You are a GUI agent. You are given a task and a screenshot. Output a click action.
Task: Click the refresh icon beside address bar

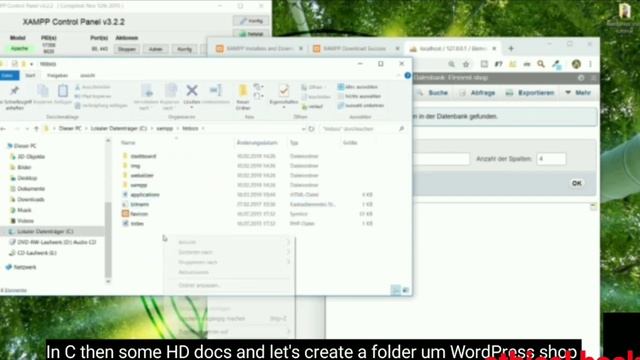[x=311, y=129]
